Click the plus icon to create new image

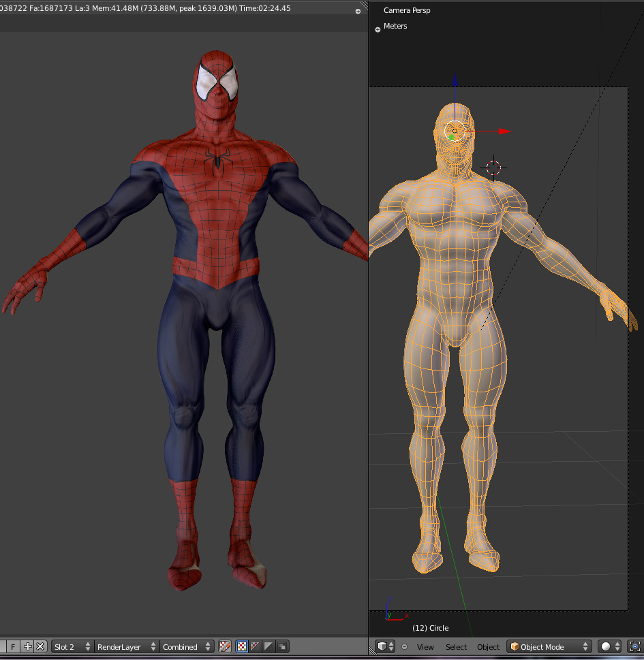pos(28,646)
